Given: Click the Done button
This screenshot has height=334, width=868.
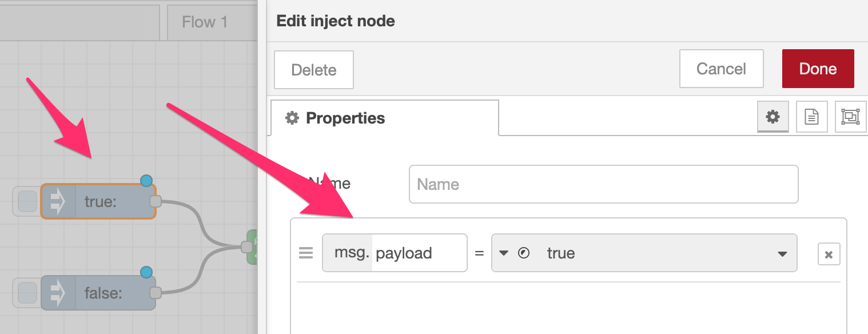Looking at the screenshot, I should point(818,69).
